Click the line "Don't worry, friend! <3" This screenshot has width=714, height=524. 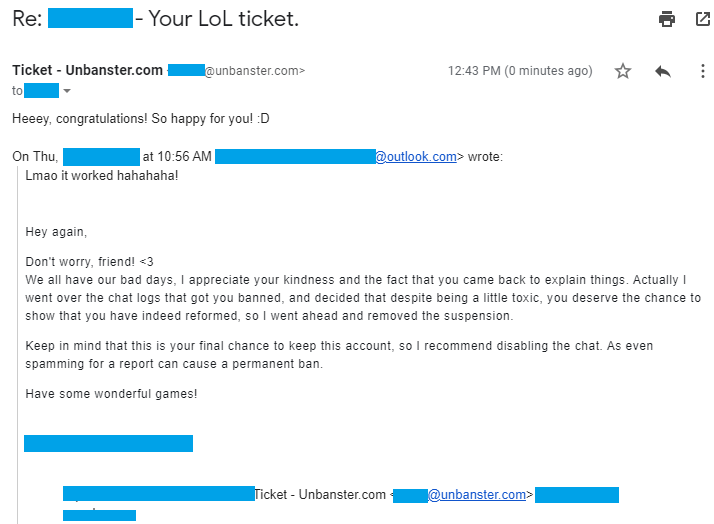coord(89,262)
